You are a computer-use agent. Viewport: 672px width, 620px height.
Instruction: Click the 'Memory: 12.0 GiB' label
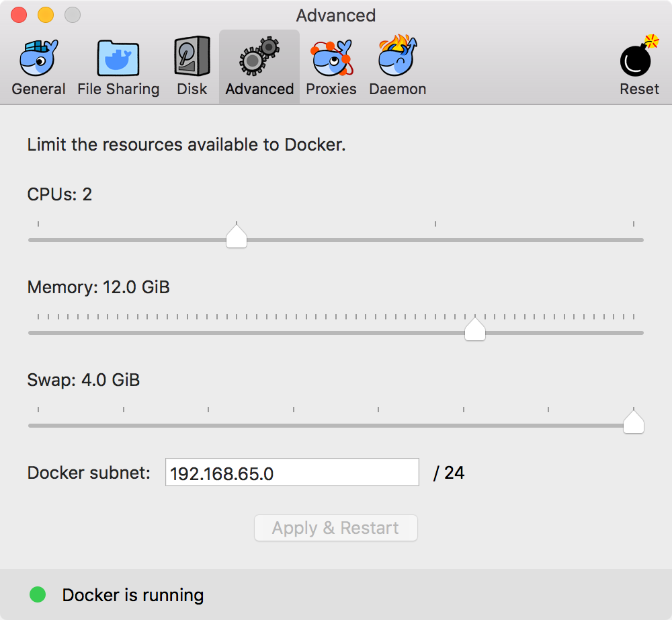point(99,287)
